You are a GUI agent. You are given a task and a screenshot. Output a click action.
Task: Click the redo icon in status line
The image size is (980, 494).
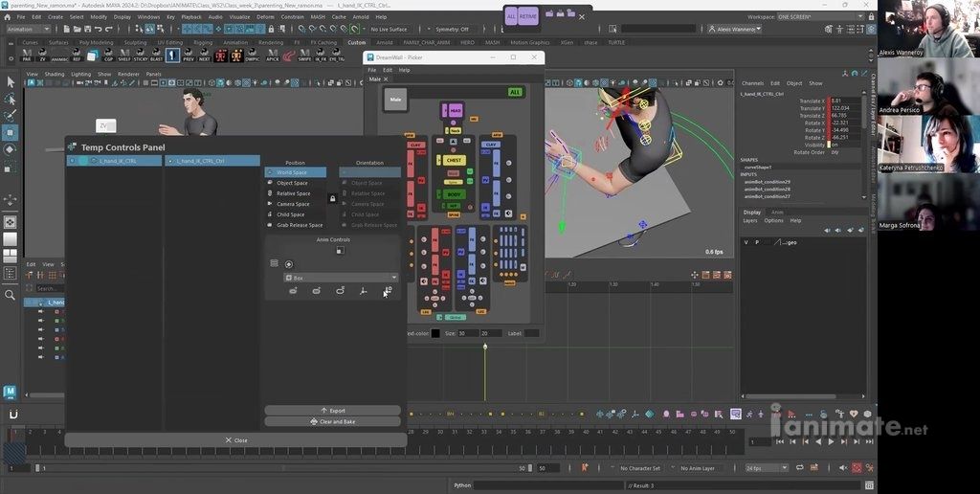(109, 30)
